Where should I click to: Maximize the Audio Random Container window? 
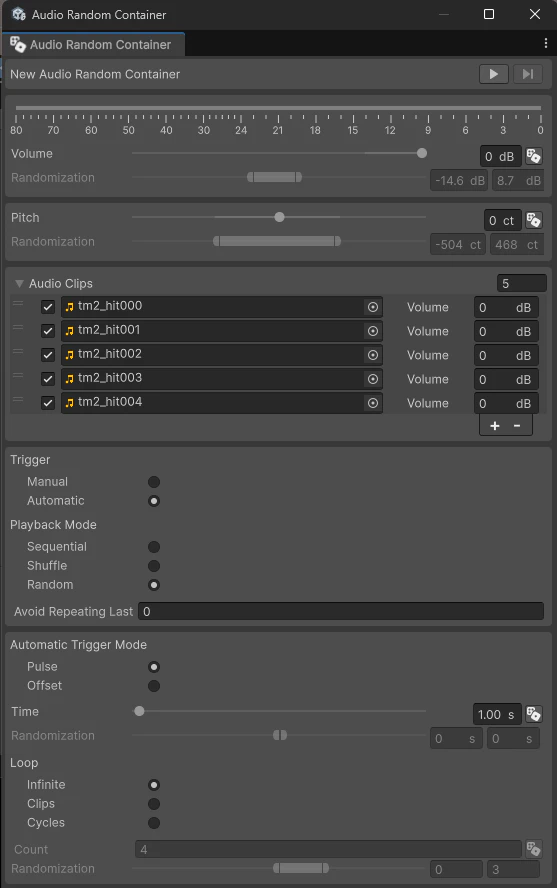pyautogui.click(x=489, y=14)
